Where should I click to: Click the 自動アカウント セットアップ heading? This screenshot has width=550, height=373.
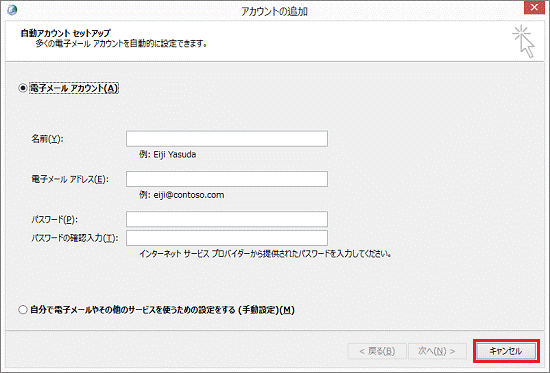tap(66, 33)
